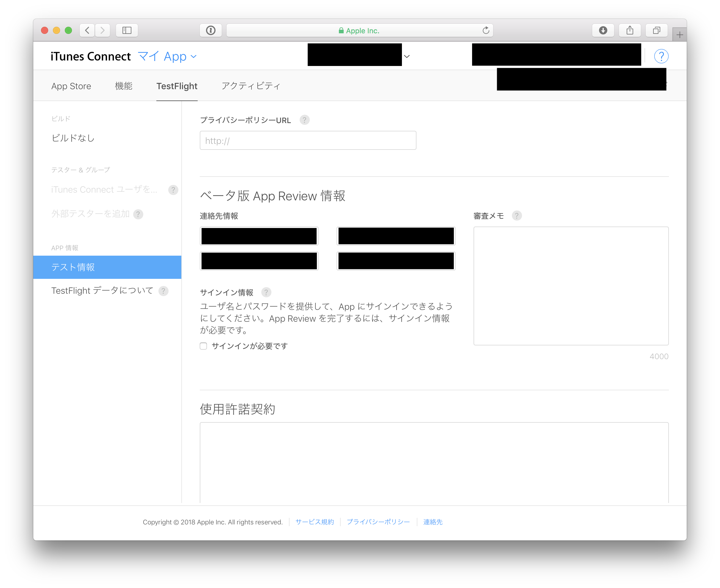Open help for サインイン情報
This screenshot has height=588, width=720.
[x=266, y=292]
